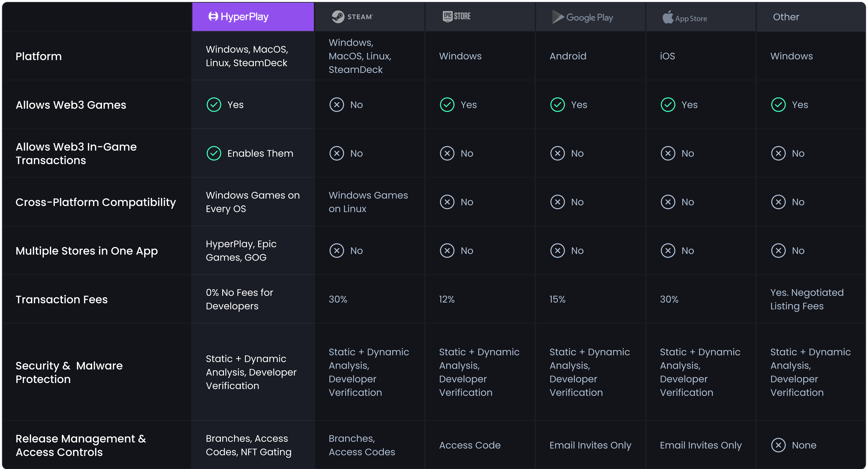
Task: Click green check beside Enables Them
Action: (x=214, y=153)
